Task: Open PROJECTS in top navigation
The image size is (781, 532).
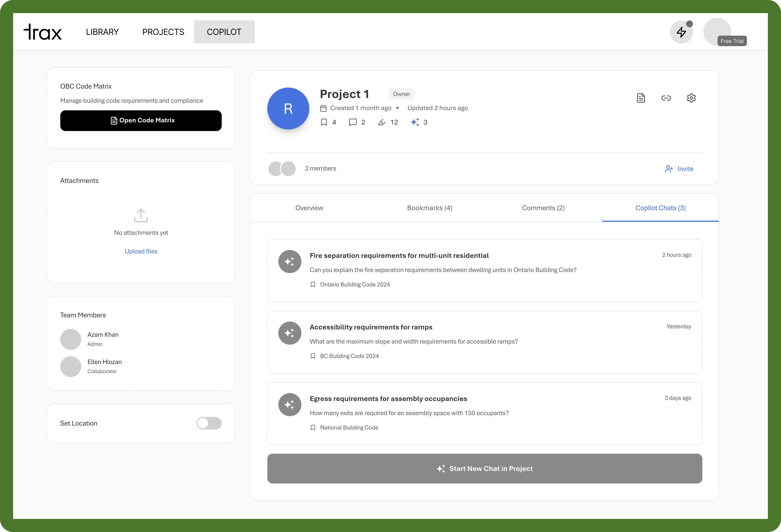Action: click(x=163, y=32)
